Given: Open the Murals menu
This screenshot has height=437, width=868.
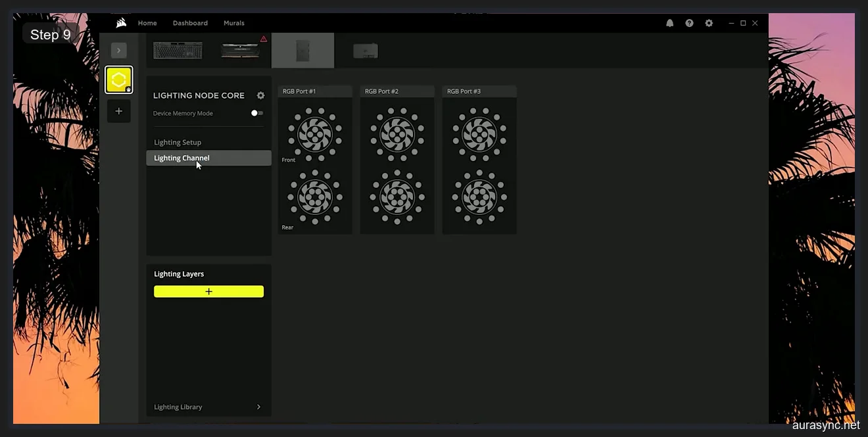Looking at the screenshot, I should pyautogui.click(x=233, y=23).
